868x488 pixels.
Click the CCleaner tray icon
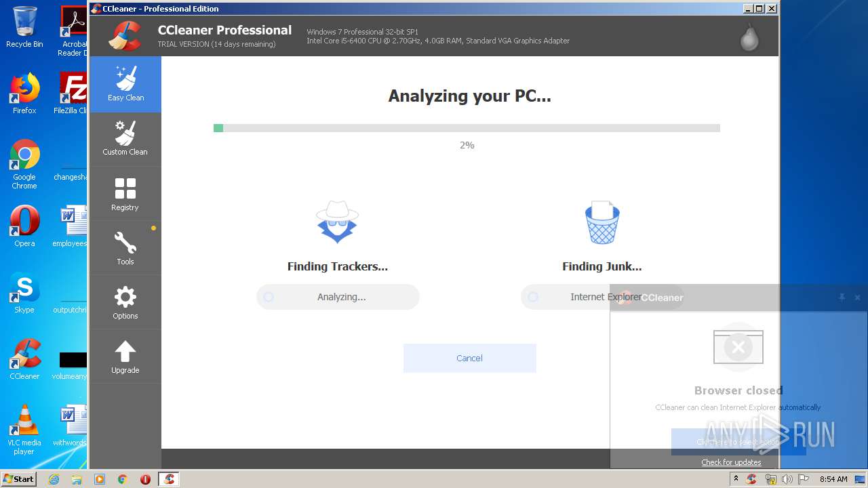(751, 479)
